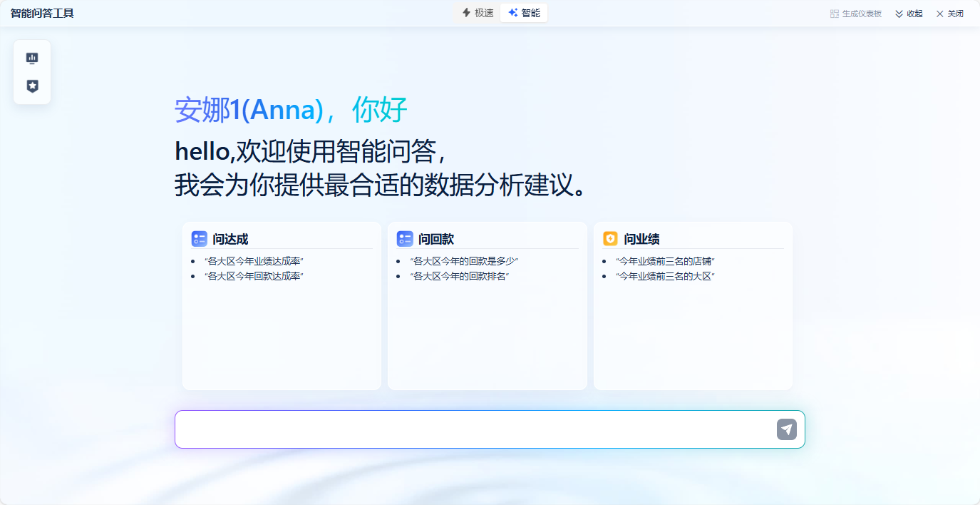Ask "各大区今年回款达成率"
The image size is (980, 505).
click(254, 277)
